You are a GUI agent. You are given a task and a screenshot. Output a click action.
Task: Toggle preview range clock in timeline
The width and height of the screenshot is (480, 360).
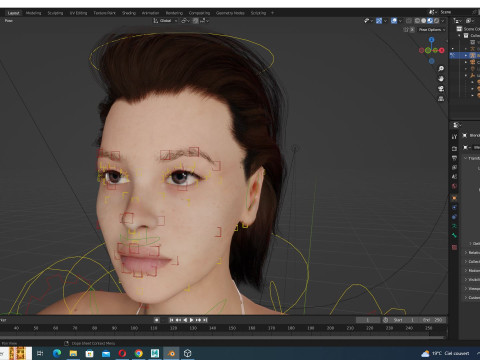pyautogui.click(x=385, y=320)
